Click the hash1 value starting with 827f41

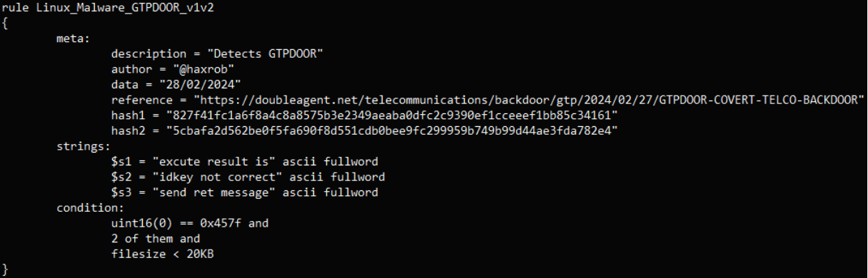pos(391,115)
